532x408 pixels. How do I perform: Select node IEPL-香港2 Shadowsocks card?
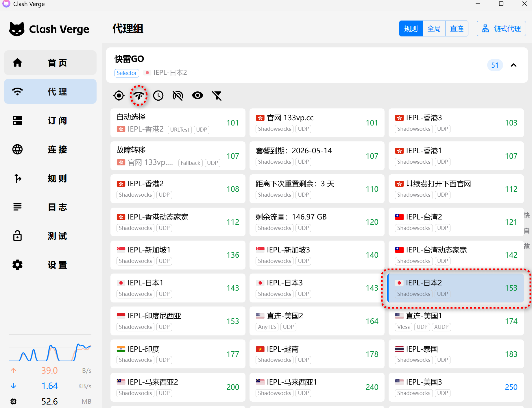coord(178,189)
